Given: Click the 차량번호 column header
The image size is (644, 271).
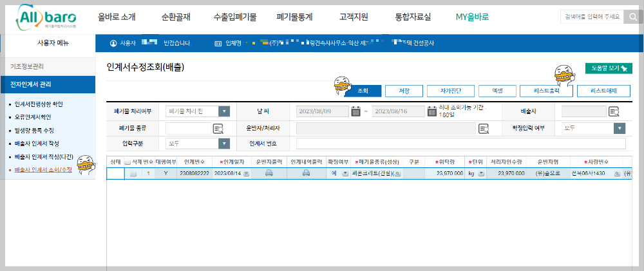Looking at the screenshot, I should (596, 162).
